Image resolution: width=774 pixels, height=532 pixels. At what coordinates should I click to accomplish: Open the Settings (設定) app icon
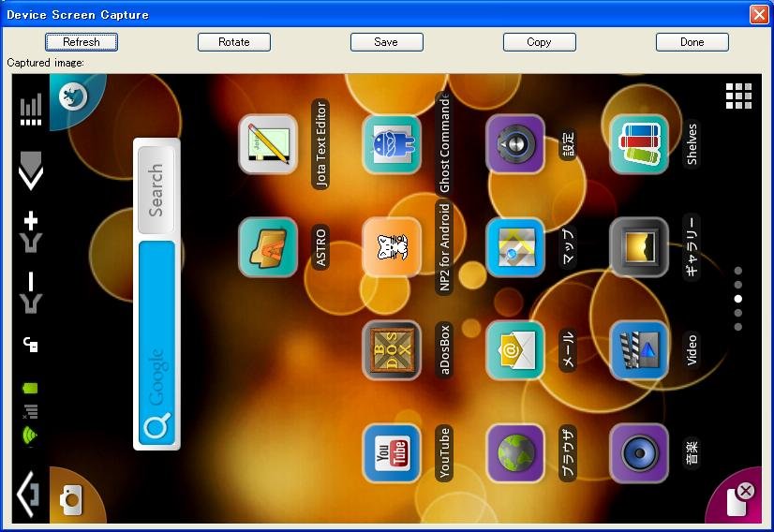coord(514,144)
